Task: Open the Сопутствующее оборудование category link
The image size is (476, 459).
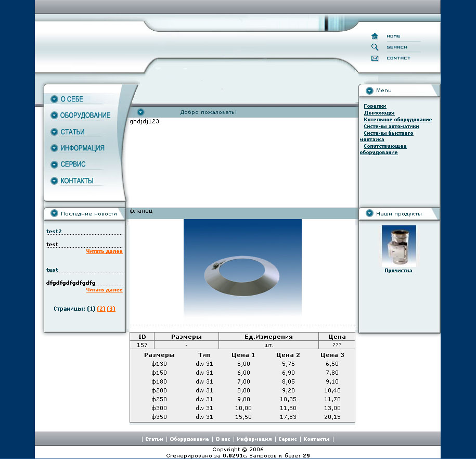Action: click(x=383, y=149)
